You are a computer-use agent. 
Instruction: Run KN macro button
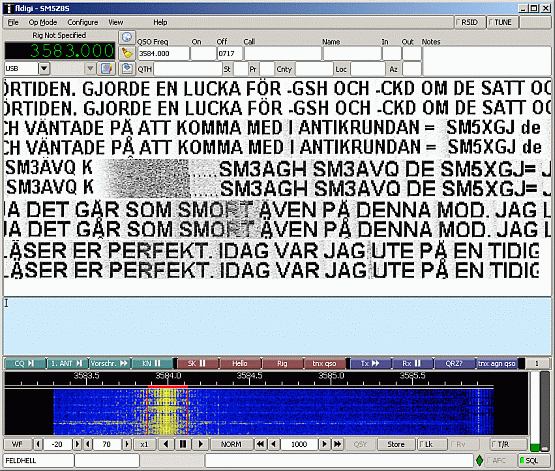pyautogui.click(x=152, y=363)
